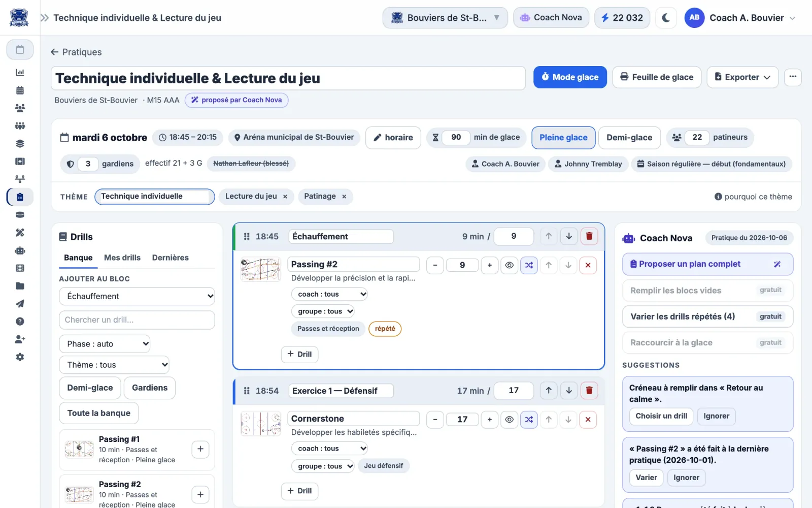Preview Cornerstone drill with eye icon

[x=510, y=420]
